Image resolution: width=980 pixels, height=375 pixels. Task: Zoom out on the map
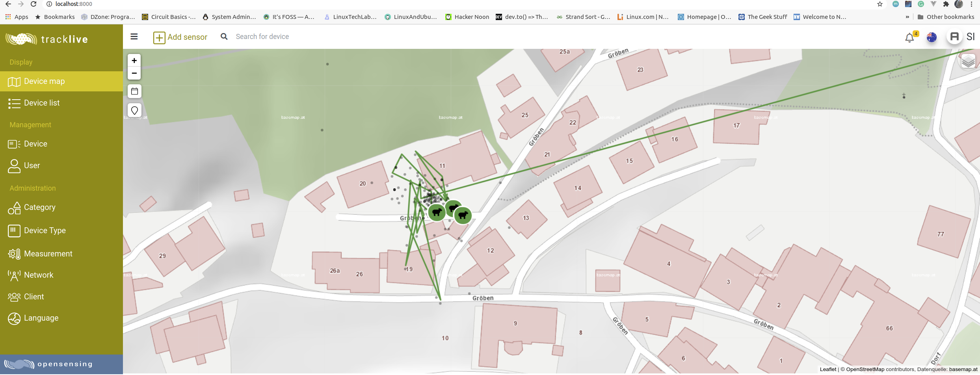[134, 73]
